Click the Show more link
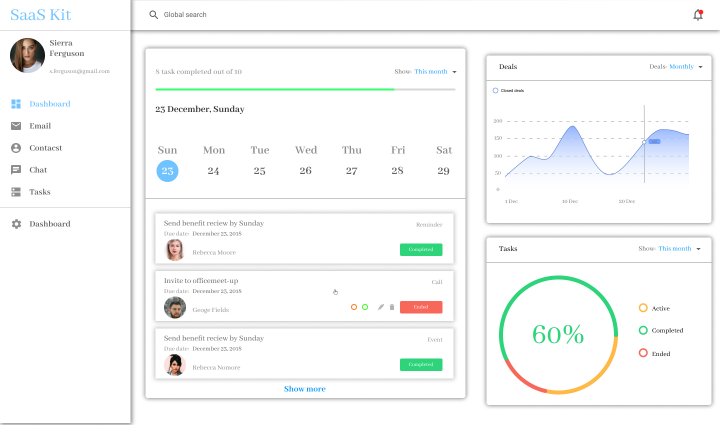Screen dimensions: 720x425 (304, 389)
